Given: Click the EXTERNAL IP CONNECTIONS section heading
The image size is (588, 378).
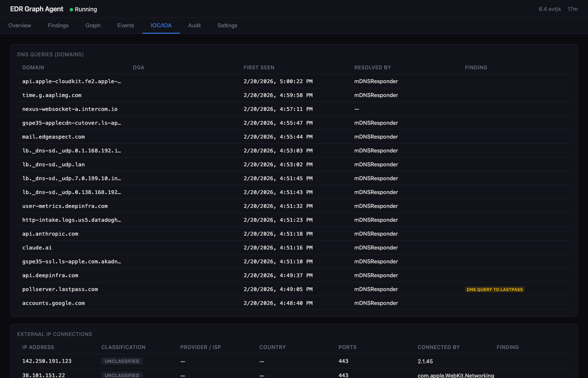Looking at the screenshot, I should pos(55,334).
